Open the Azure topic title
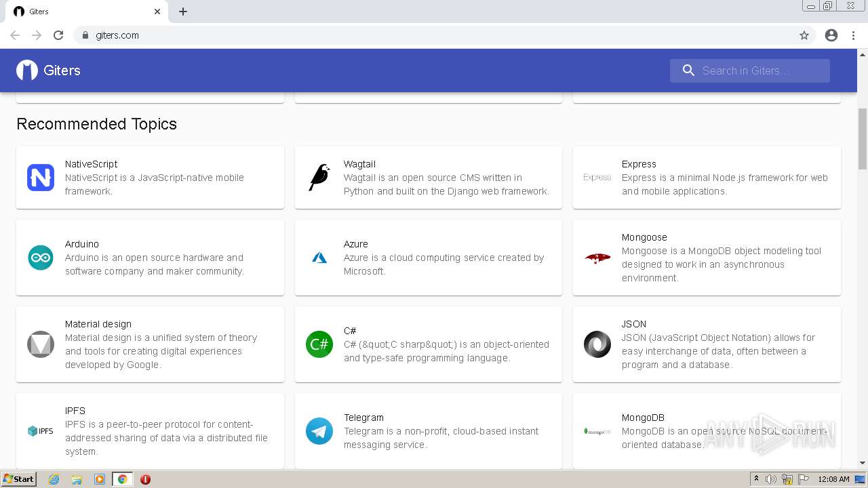The image size is (868, 488). coord(356,244)
